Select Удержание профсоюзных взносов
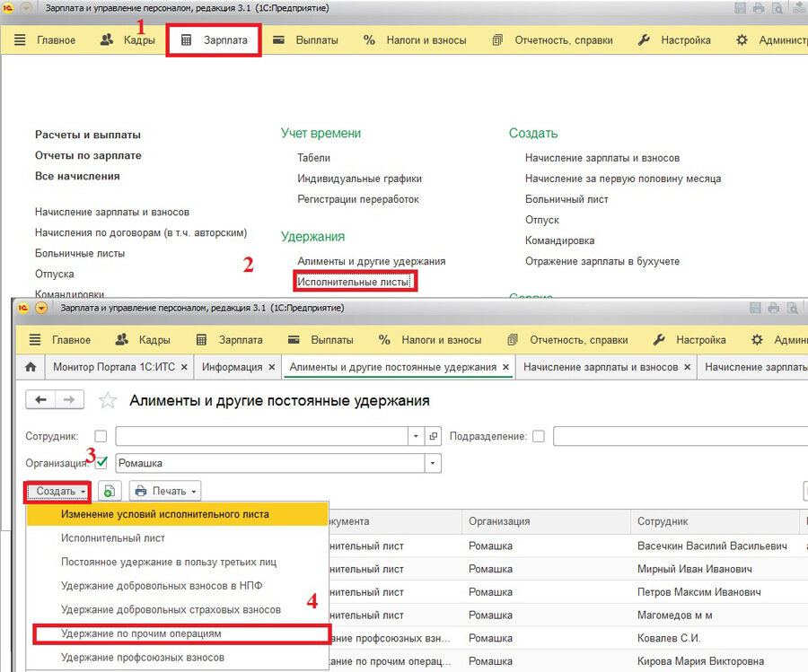 point(177,658)
